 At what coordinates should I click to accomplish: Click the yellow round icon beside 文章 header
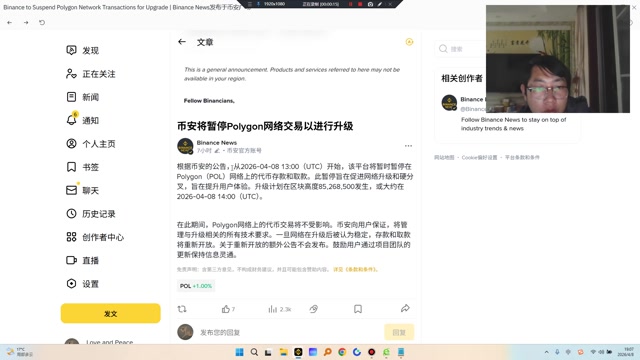(x=409, y=42)
